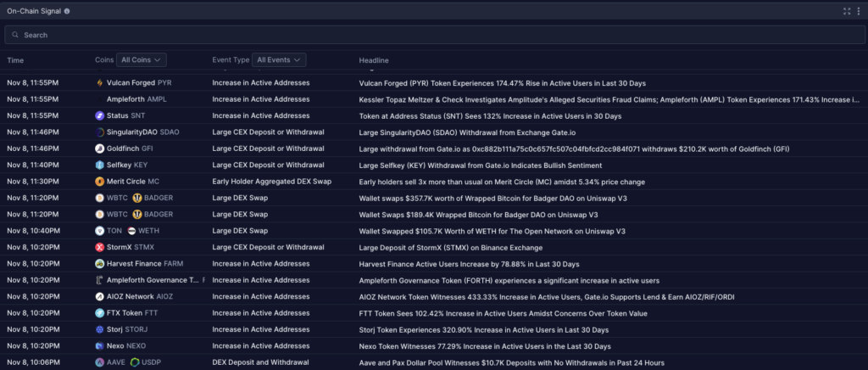Click the SingularityDAO SDAO coin icon
The width and height of the screenshot is (868, 370).
(x=100, y=132)
